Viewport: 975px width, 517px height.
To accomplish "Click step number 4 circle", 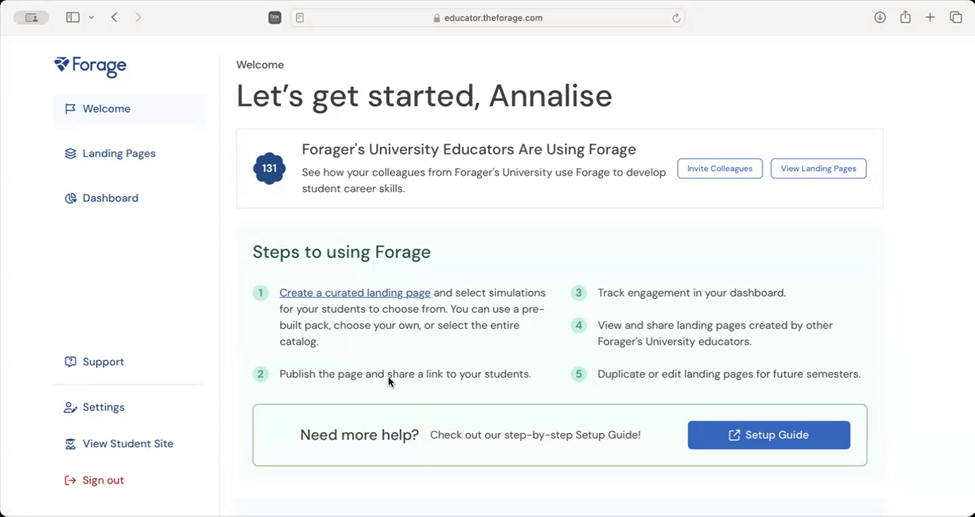I will 579,325.
